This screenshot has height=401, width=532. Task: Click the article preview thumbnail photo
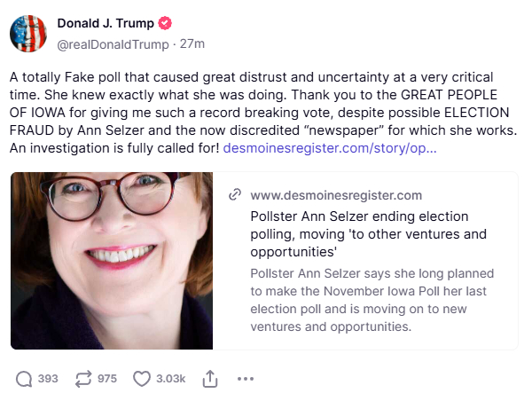click(112, 260)
